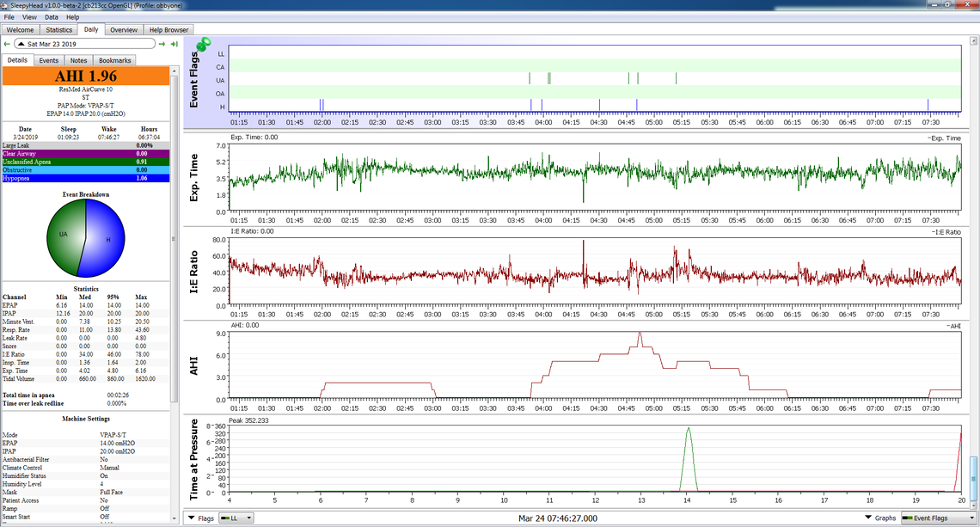Open the Notes sub-tab
Screen dimensions: 980x527
coord(79,61)
